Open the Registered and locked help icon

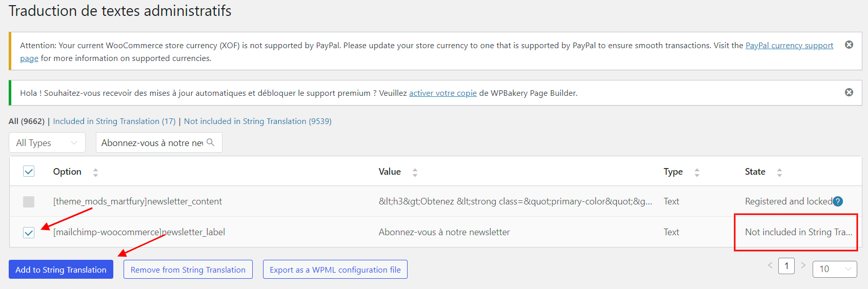(x=838, y=201)
